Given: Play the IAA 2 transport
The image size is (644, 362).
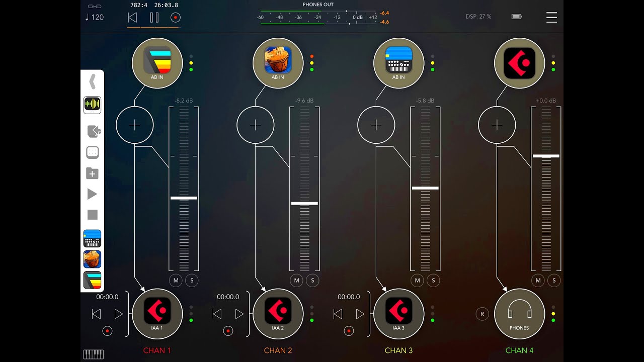Looking at the screenshot, I should click(x=239, y=314).
